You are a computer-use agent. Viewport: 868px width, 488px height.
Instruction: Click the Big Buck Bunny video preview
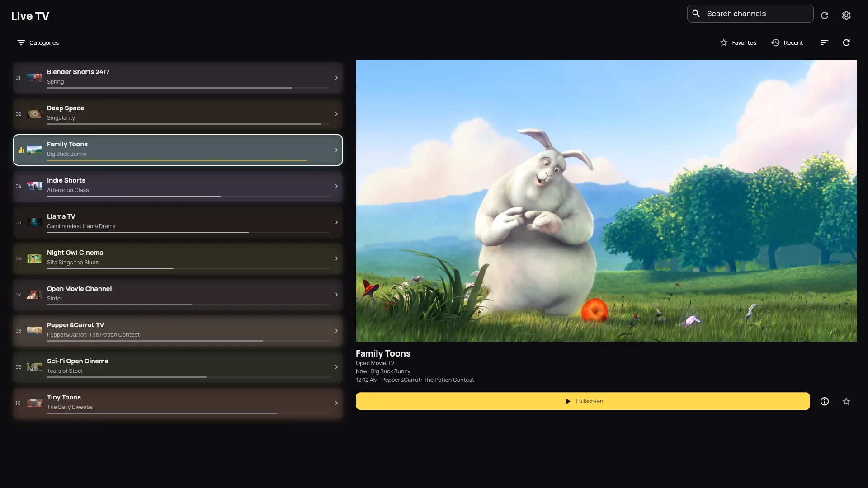click(606, 201)
